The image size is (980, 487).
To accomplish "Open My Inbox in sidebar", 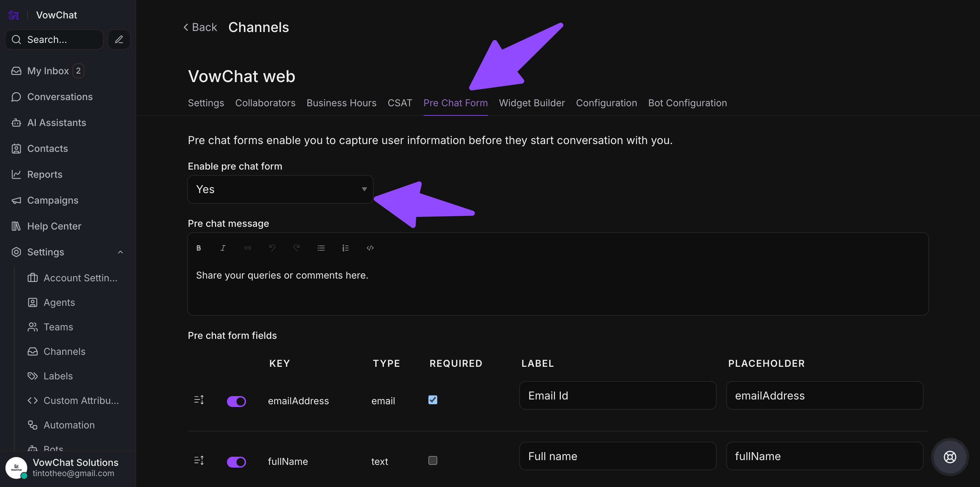I will tap(48, 71).
